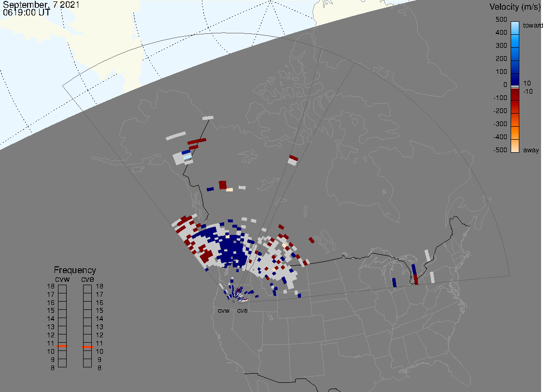Image resolution: width=543 pixels, height=392 pixels.
Task: Click the "cve" radar site label on the map
Action: tap(243, 310)
